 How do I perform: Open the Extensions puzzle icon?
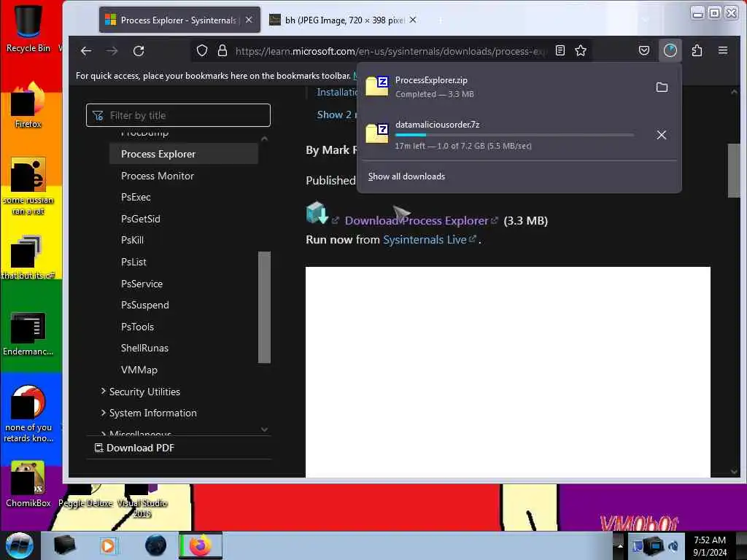tap(697, 50)
